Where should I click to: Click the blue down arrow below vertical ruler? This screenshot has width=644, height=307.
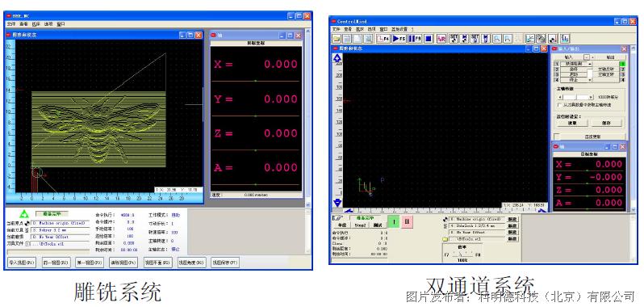click(x=337, y=203)
